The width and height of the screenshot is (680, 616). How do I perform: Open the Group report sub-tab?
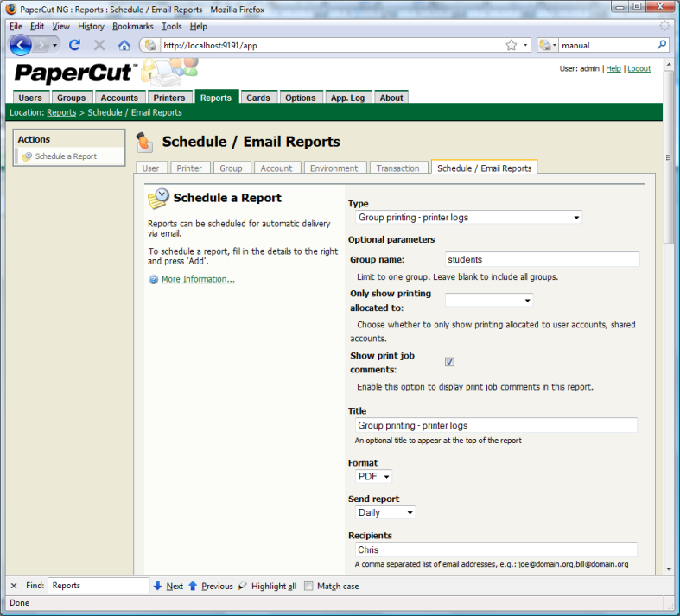pos(231,168)
